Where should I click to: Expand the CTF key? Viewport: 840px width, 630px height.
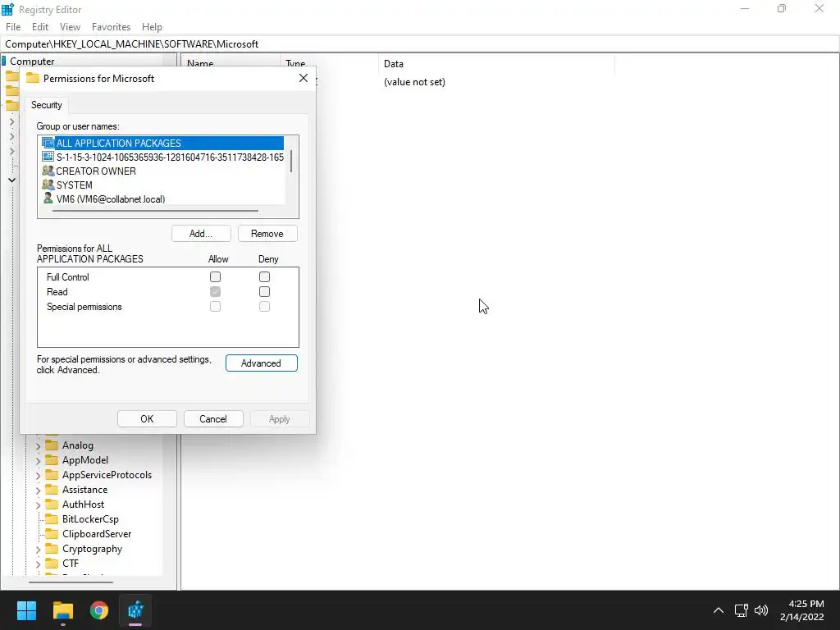pos(38,564)
